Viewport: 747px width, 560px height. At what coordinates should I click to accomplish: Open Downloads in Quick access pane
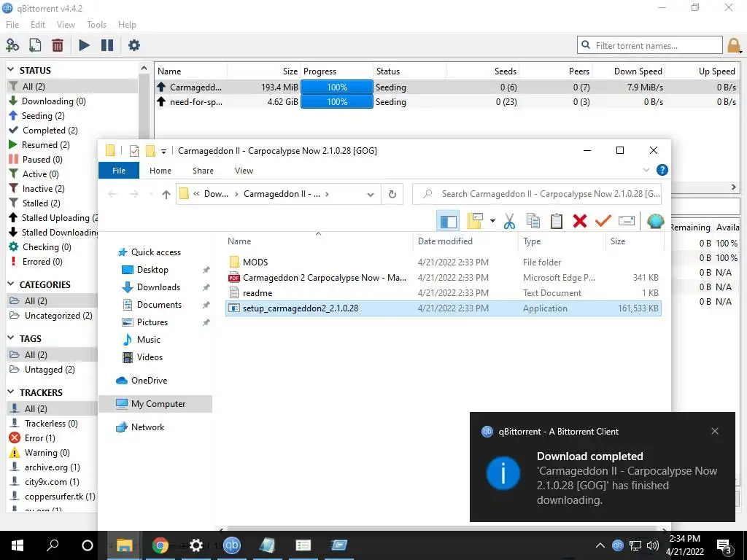click(x=158, y=287)
